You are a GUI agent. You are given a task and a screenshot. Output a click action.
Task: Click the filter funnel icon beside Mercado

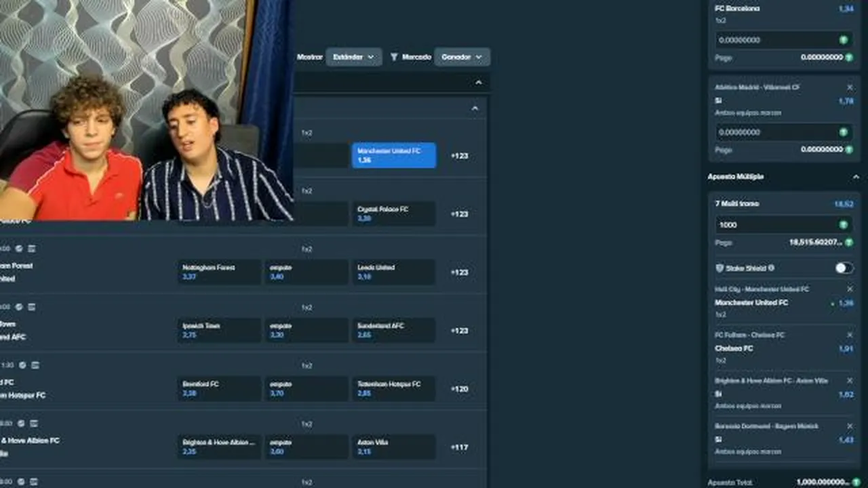tap(394, 57)
